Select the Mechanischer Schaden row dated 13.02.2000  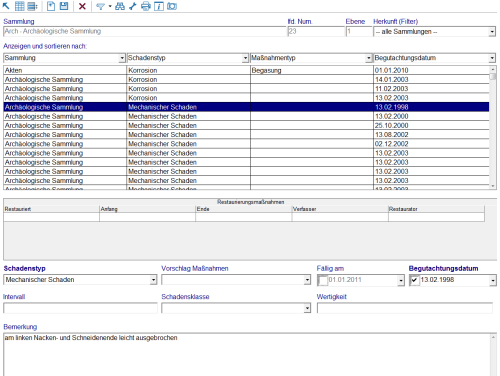click(x=246, y=116)
